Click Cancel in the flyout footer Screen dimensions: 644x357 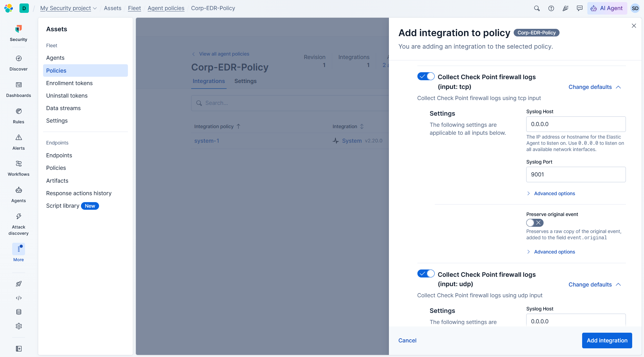pyautogui.click(x=407, y=340)
